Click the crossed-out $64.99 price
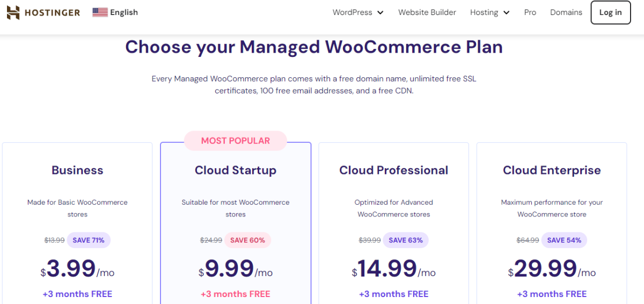Screen dimensions: 644x304 (x=528, y=240)
